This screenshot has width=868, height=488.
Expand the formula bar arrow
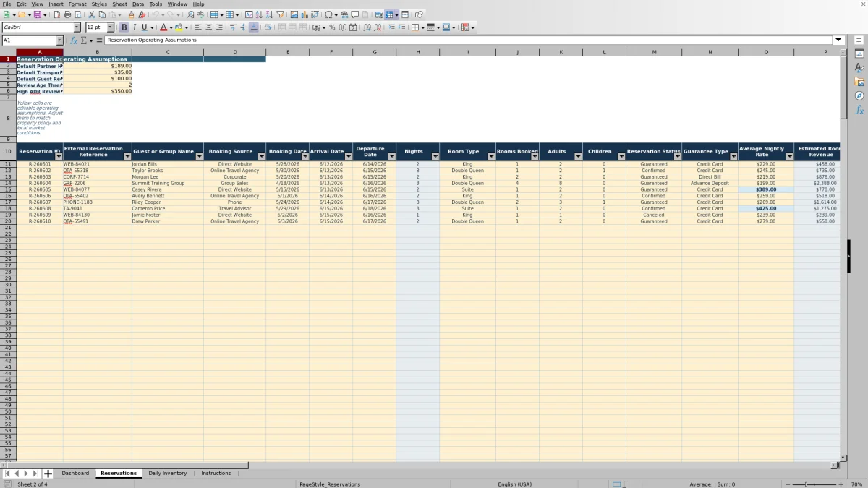[x=838, y=40]
